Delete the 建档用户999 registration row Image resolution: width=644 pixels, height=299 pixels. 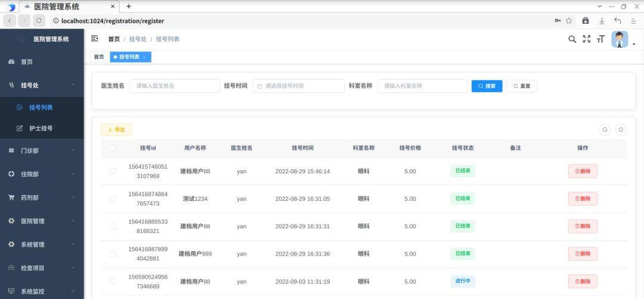tap(583, 254)
